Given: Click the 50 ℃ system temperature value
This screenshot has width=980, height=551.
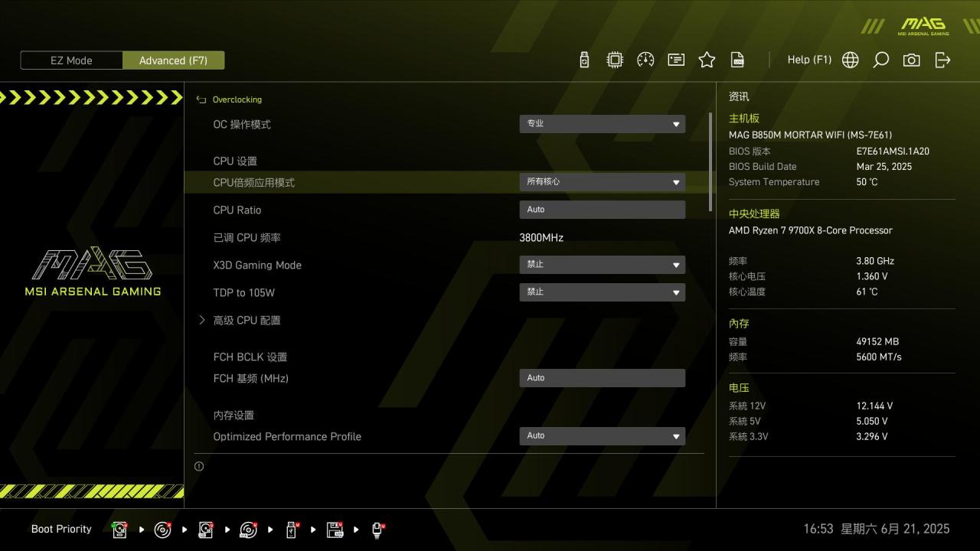Looking at the screenshot, I should pyautogui.click(x=867, y=182).
